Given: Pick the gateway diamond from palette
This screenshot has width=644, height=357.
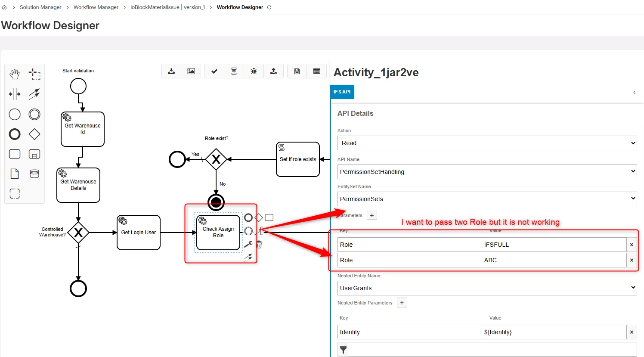Looking at the screenshot, I should (34, 134).
